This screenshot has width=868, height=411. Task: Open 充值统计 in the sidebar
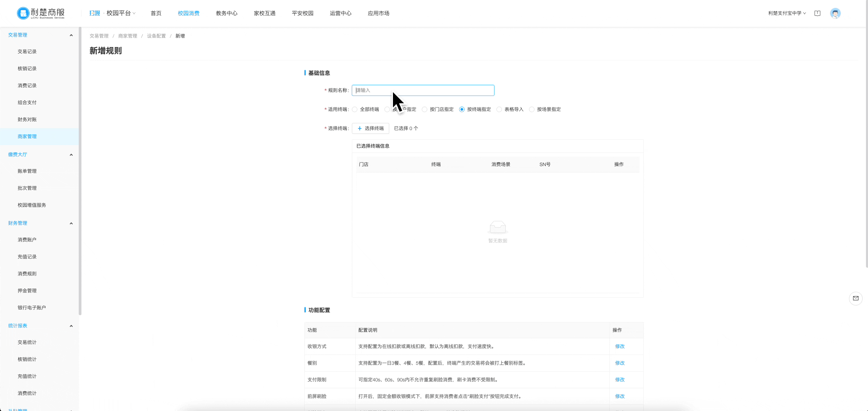[x=27, y=376]
